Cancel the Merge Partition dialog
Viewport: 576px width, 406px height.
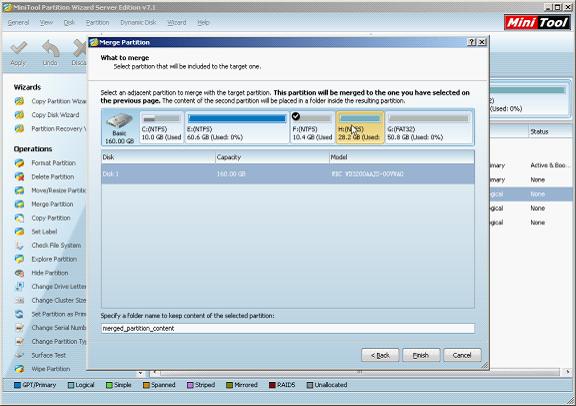pos(462,355)
